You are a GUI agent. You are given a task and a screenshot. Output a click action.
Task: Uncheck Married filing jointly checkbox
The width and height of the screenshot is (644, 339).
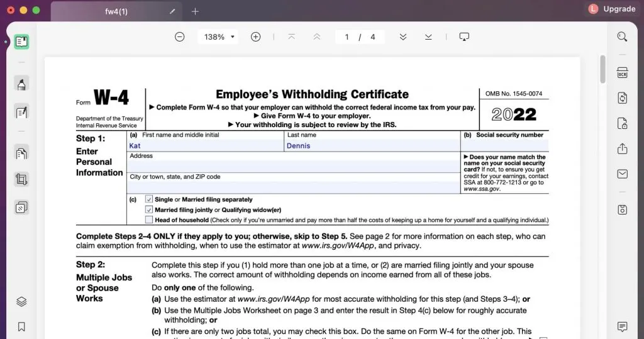(x=148, y=209)
